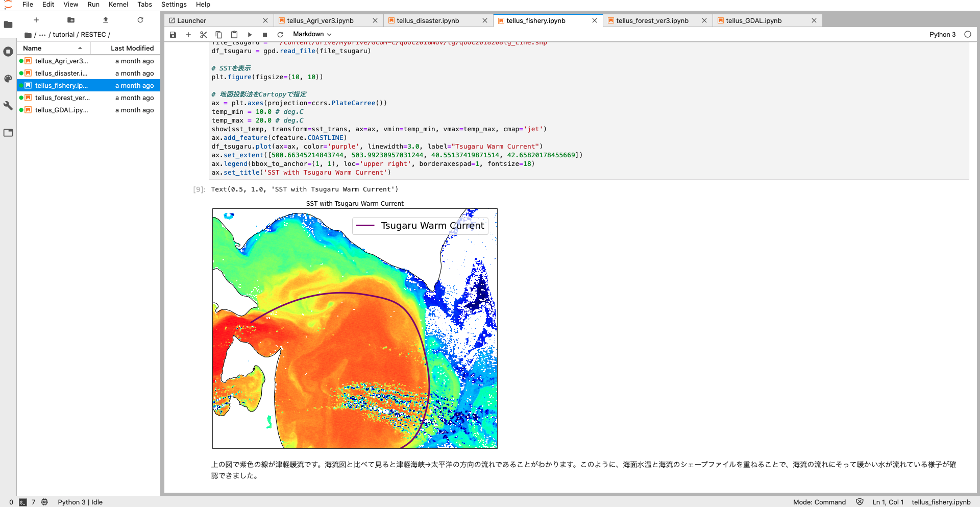
Task: Close the tellus_fishery.ipynb tab
Action: pyautogui.click(x=595, y=21)
